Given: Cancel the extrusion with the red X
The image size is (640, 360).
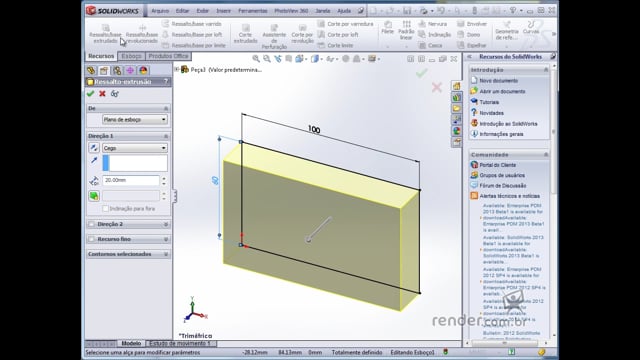Looking at the screenshot, I should (102, 93).
